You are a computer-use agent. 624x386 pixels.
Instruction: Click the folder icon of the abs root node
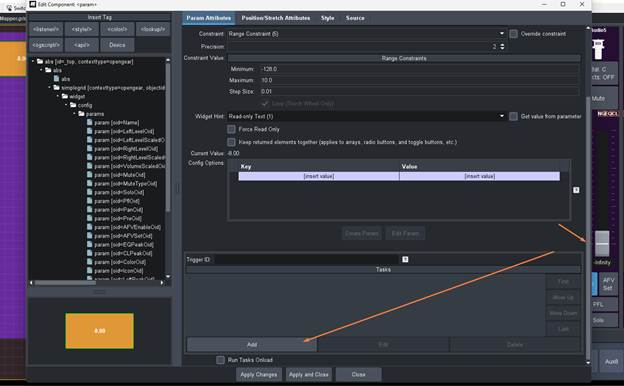point(40,61)
